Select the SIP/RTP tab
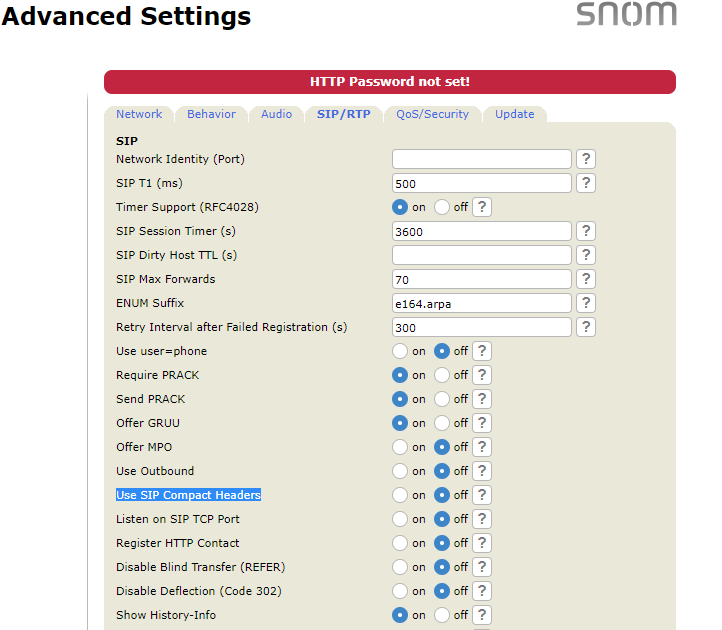 click(x=344, y=114)
